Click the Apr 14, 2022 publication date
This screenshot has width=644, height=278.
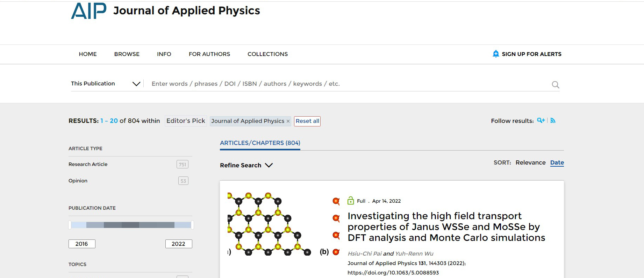[x=386, y=201]
